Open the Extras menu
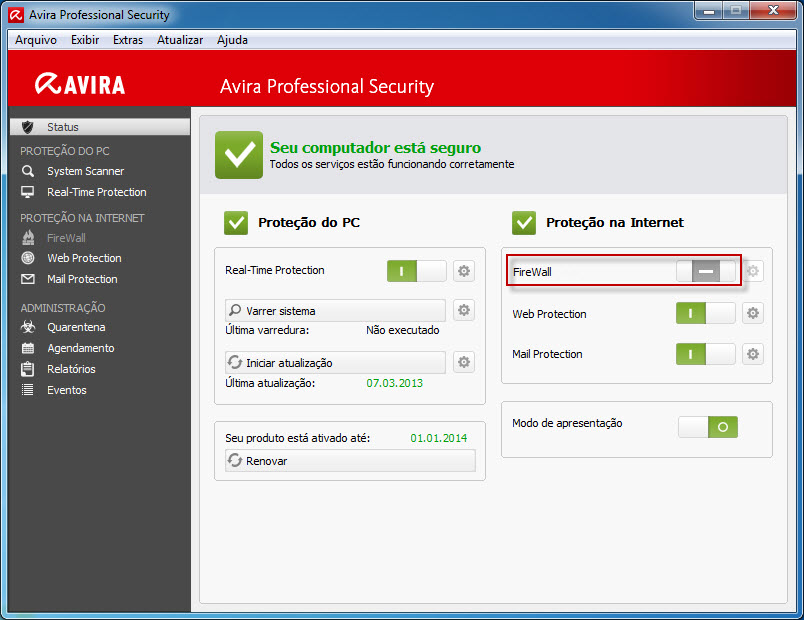804x620 pixels. tap(128, 40)
